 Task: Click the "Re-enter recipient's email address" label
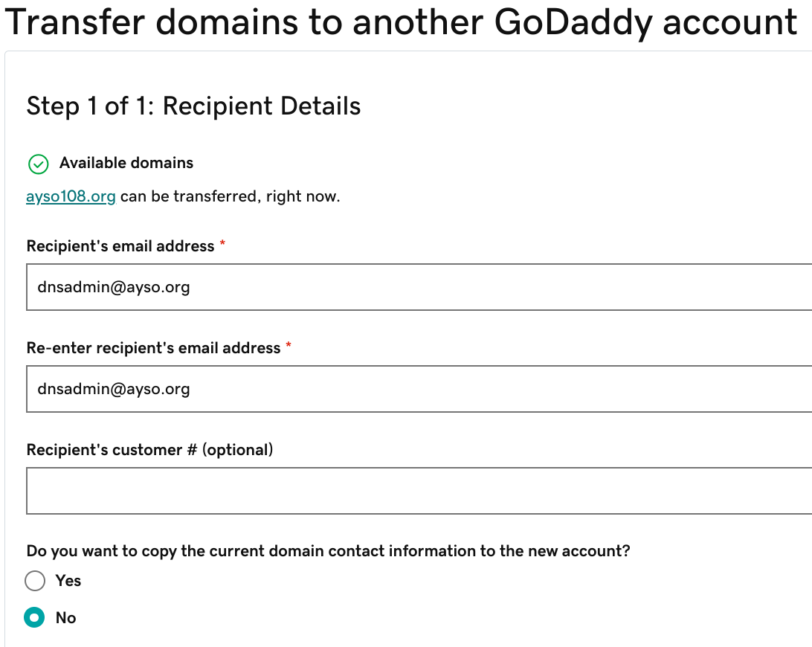point(153,348)
